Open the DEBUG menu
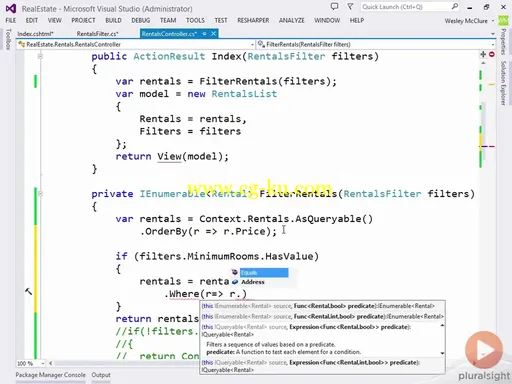Image resolution: width=512 pixels, height=384 pixels. 141,20
